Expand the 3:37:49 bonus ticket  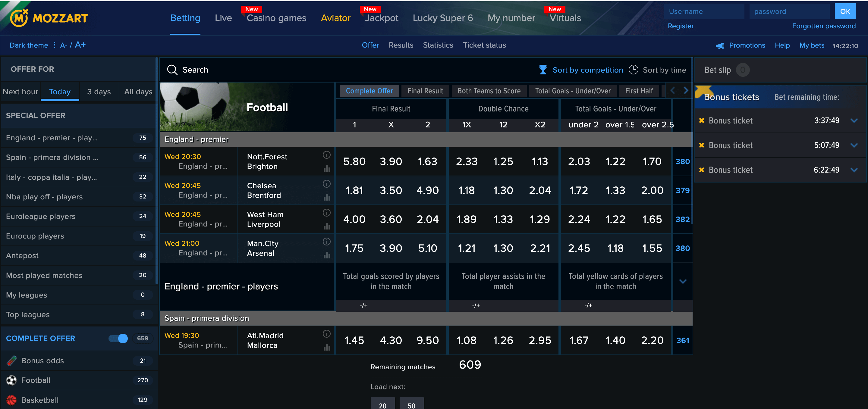(x=854, y=120)
